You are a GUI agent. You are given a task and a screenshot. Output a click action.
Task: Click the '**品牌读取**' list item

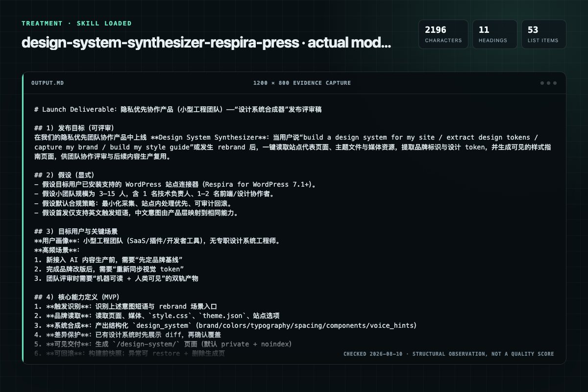coord(157,316)
